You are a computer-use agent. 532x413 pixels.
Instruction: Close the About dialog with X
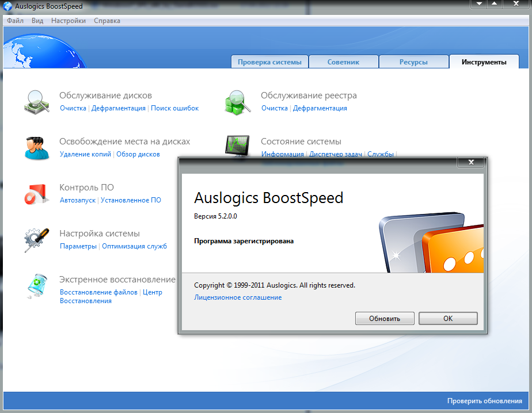[x=472, y=162]
